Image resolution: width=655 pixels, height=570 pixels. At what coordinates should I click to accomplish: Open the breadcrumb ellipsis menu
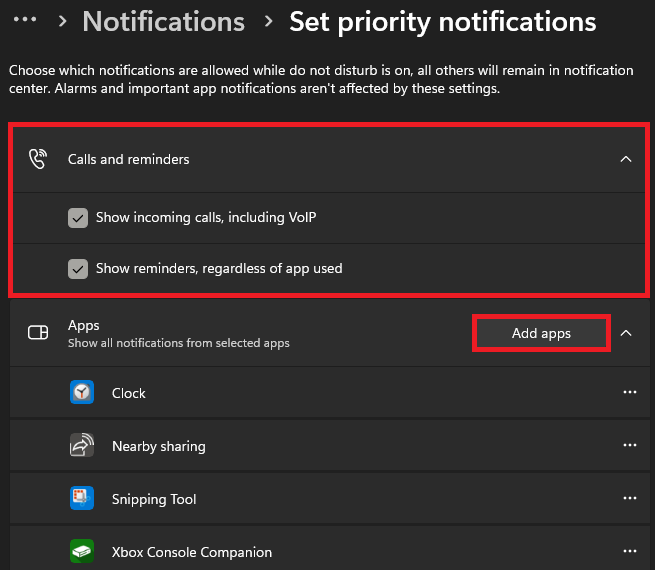click(25, 21)
